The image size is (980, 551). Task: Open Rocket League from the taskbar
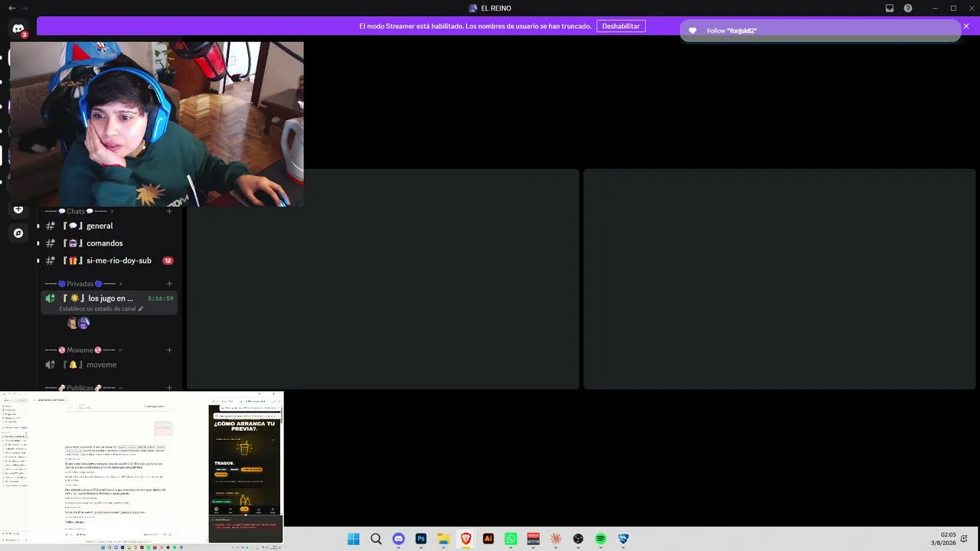pos(623,539)
